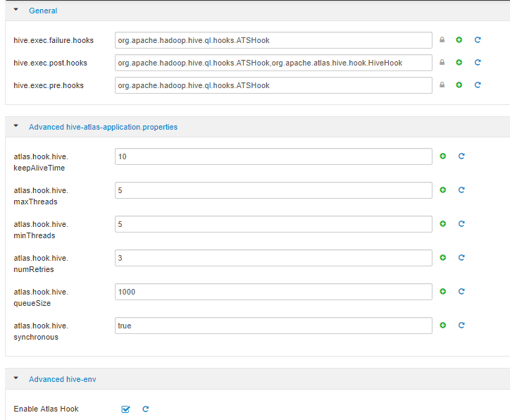Screen dimensions: 510x420
Task: Click green plus beside hive.exec.post.hooks
Action: [x=459, y=63]
